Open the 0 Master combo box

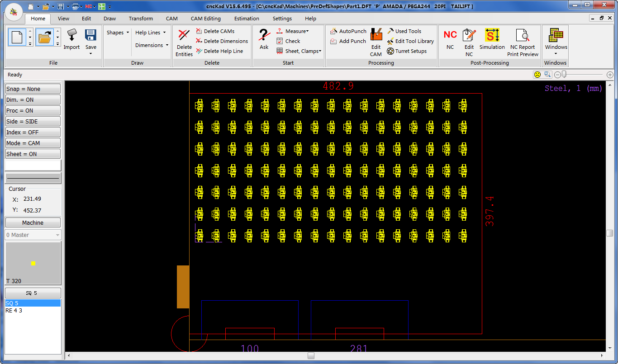(33, 235)
